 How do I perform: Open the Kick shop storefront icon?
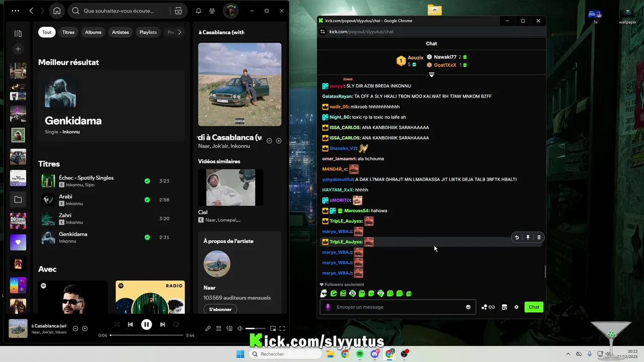tap(504, 307)
